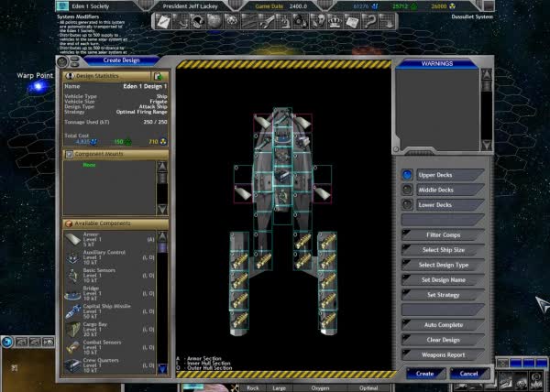The image size is (550, 392).
Task: Open the question mark help icon
Action: 369,21
